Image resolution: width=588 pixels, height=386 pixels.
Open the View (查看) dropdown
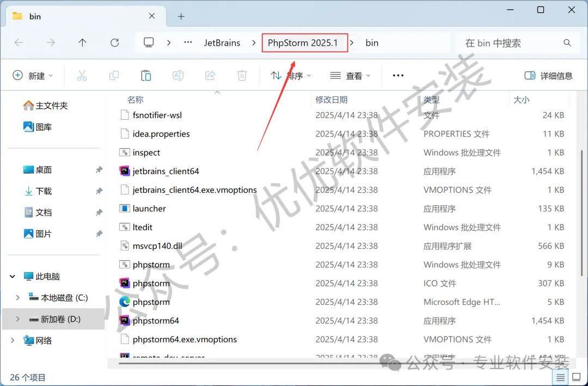(350, 76)
